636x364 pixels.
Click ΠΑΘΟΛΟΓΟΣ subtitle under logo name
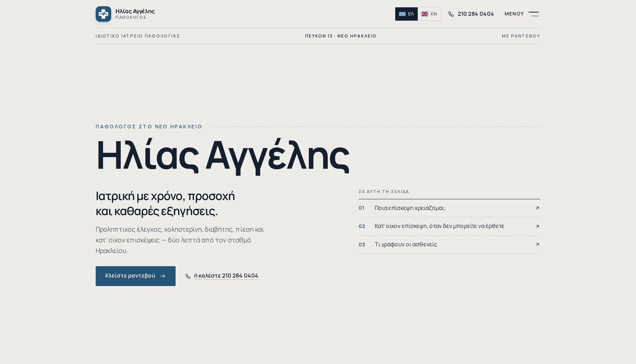click(x=131, y=17)
